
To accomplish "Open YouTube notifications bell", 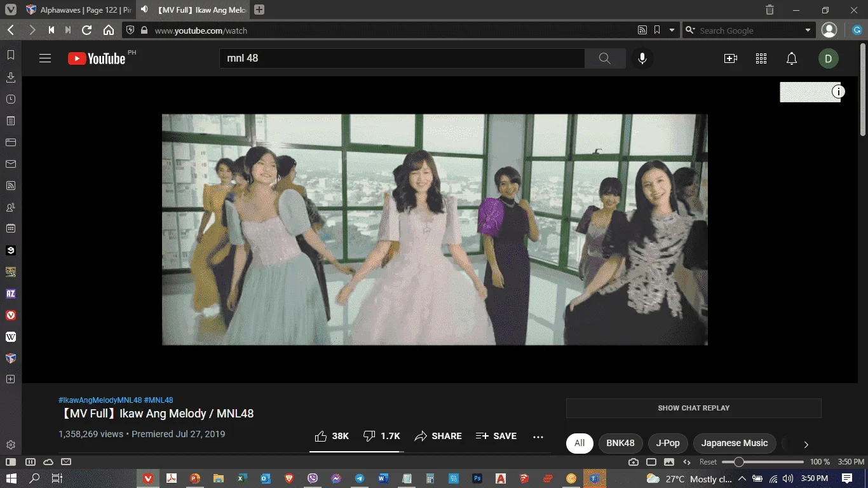I will (792, 58).
